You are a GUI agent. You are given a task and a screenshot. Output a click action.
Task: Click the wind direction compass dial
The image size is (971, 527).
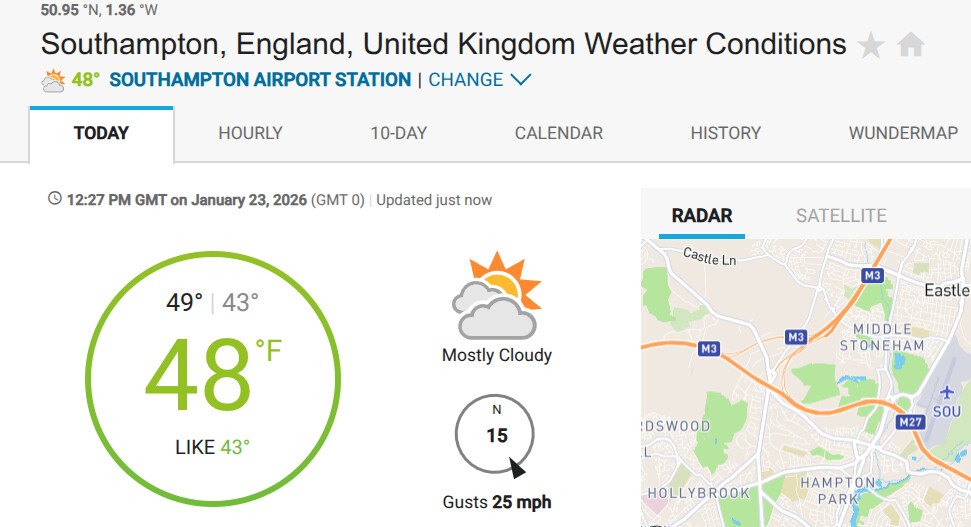[495, 436]
